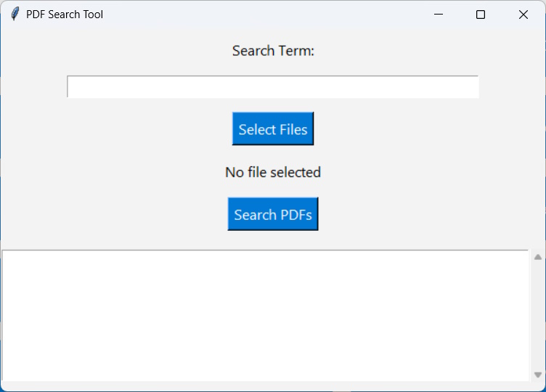Click the vertical scrollbar track of results
The image size is (546, 392).
pyautogui.click(x=537, y=315)
